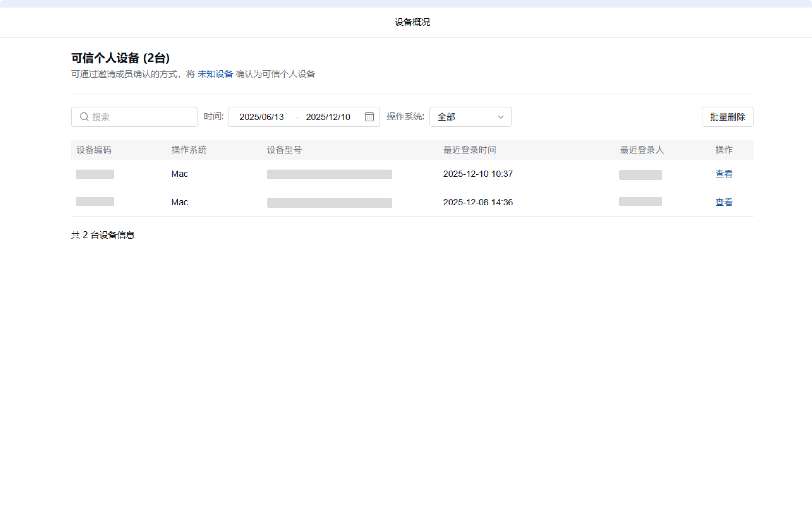Click the 时间: filter label
Screen dimensions: 812x523
click(x=214, y=116)
